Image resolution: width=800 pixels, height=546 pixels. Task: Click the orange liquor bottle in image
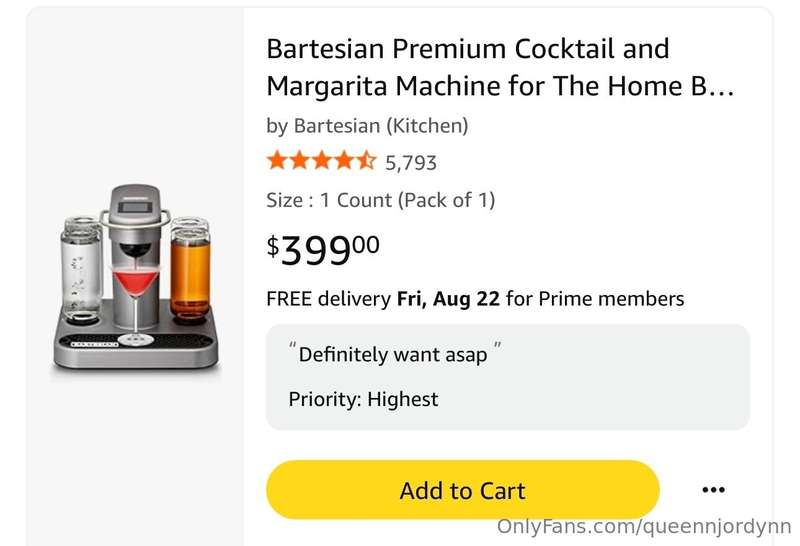pyautogui.click(x=190, y=269)
